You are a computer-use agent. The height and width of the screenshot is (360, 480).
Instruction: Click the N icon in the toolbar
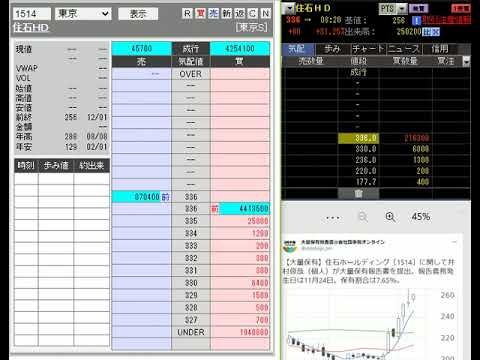(x=265, y=13)
